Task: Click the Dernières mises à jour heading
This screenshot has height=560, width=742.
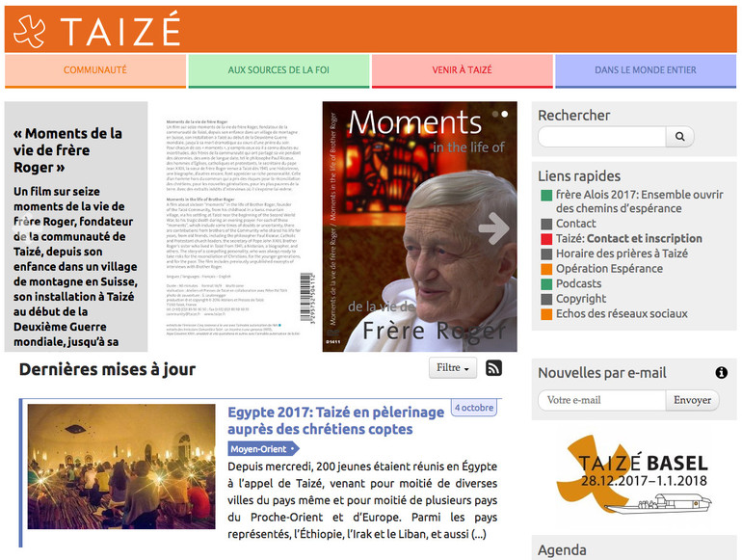Action: 107,369
